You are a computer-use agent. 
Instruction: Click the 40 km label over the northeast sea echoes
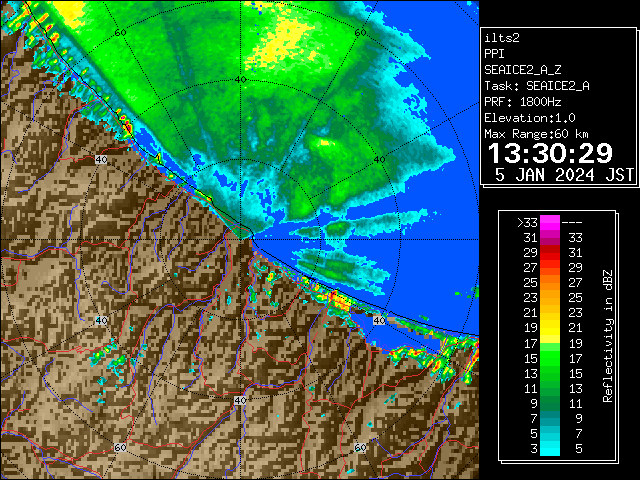pos(380,159)
